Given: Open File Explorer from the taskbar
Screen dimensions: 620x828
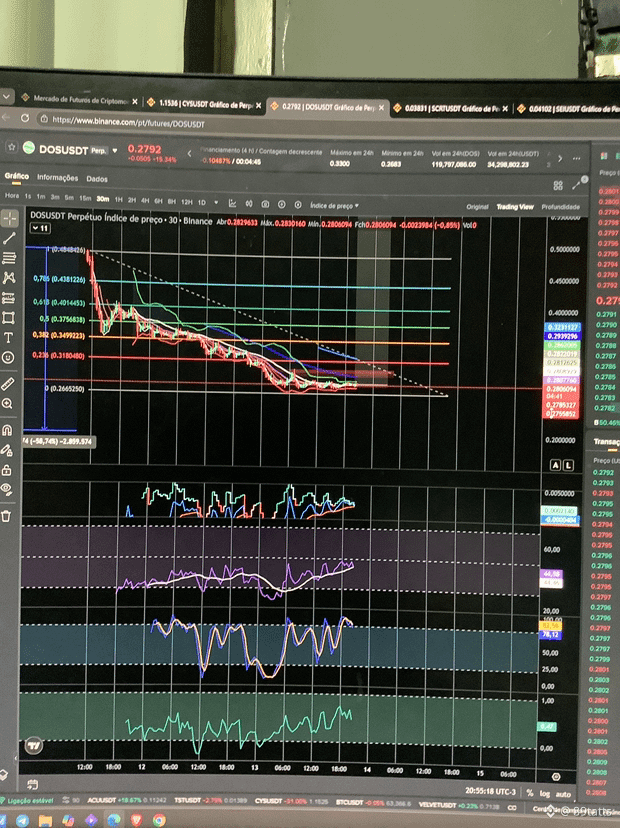Looking at the screenshot, I should pyautogui.click(x=45, y=821).
